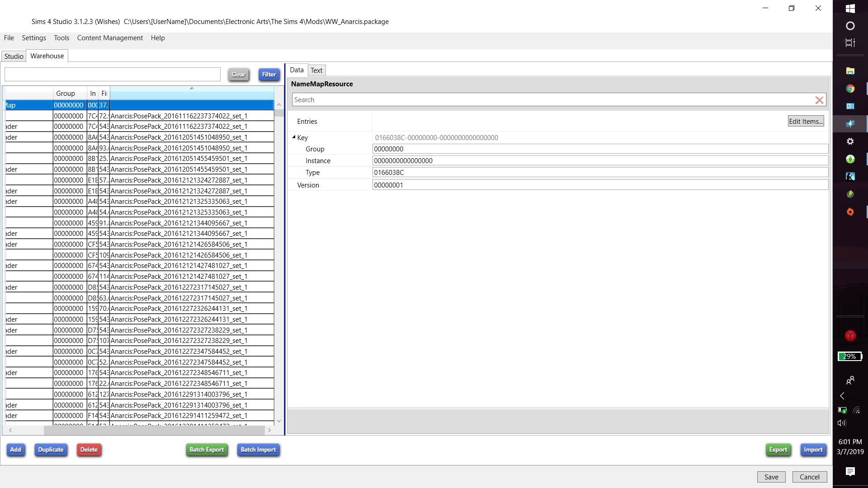Select row PosePack_201612121344095667_set_1 with 91.

(140, 223)
